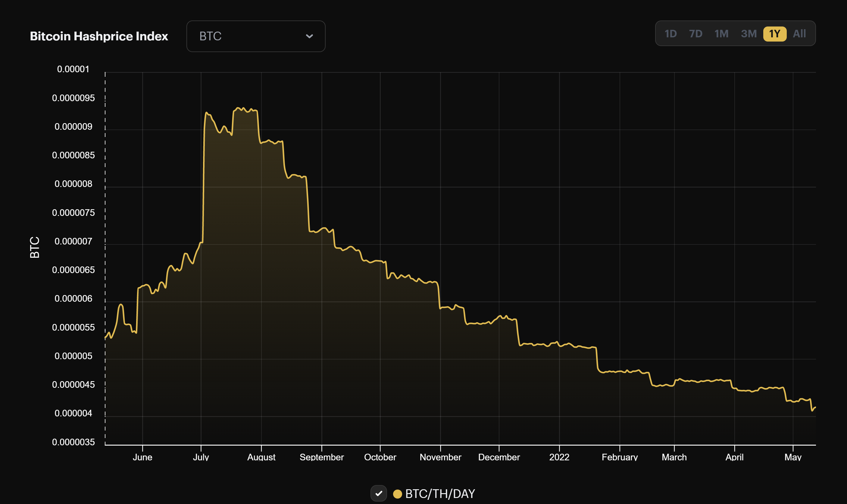The image size is (847, 504).
Task: Select the 7D time range
Action: [696, 34]
